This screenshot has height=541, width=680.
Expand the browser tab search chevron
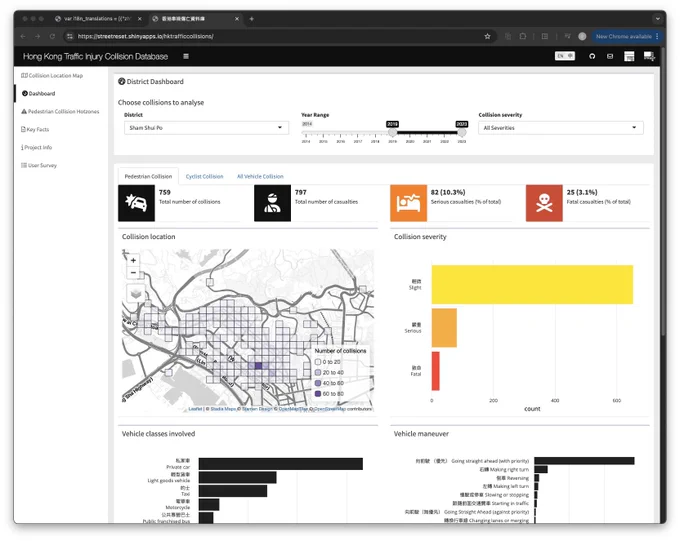[657, 19]
